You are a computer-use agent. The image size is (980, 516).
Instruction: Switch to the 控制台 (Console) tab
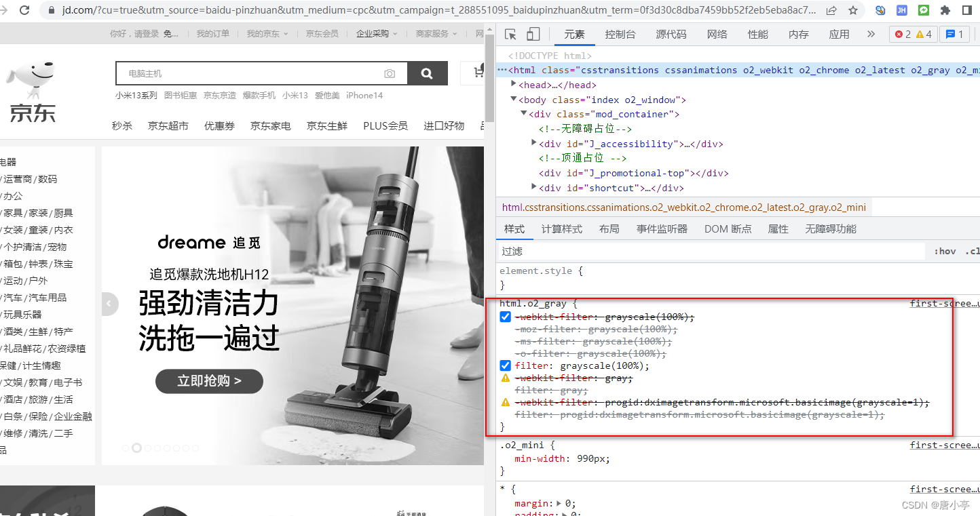(620, 35)
